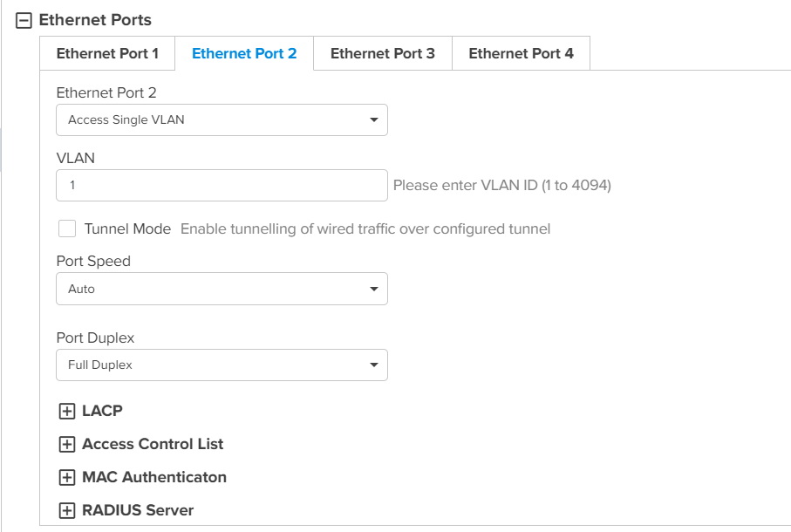Screen dimensions: 791x532
Task: Select the Ethernet Port 2 tab
Action: coord(244,54)
